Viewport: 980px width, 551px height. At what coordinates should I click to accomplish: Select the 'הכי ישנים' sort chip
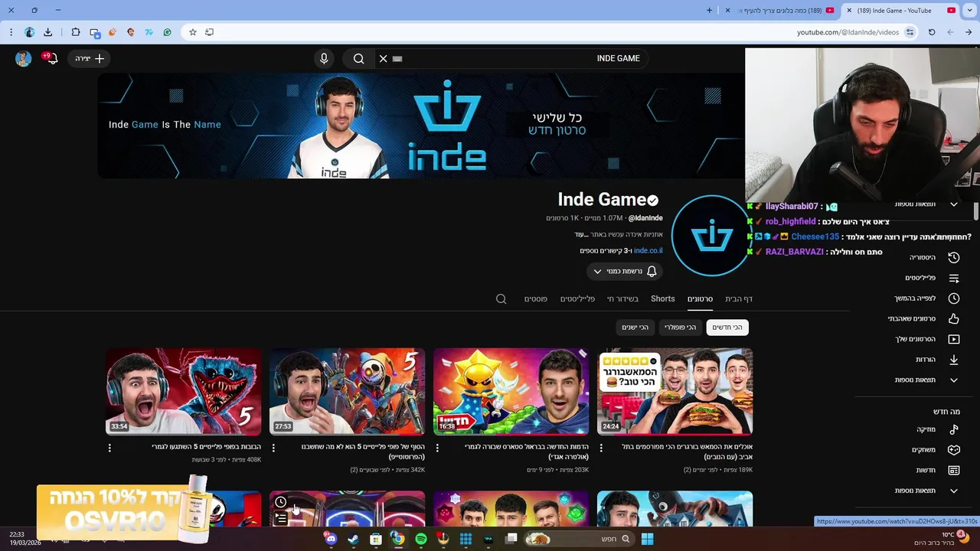pos(635,328)
